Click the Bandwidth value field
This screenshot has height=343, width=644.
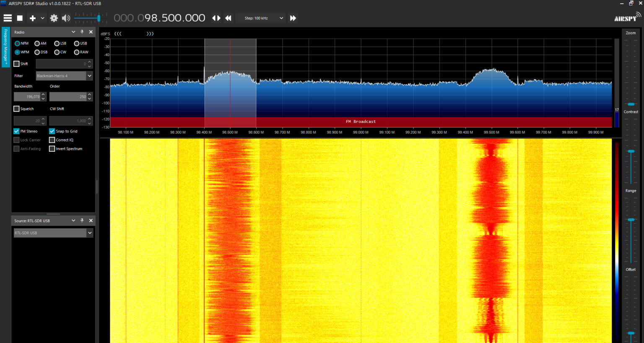click(27, 97)
